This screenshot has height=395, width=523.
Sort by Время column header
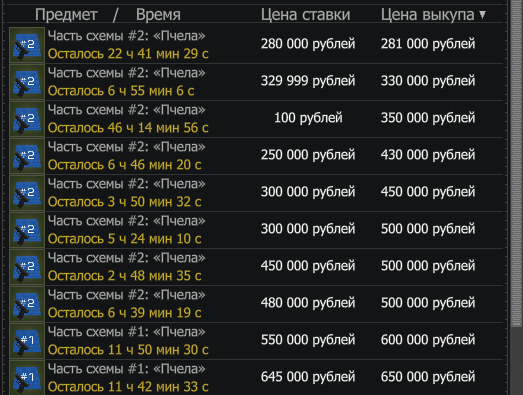(158, 15)
